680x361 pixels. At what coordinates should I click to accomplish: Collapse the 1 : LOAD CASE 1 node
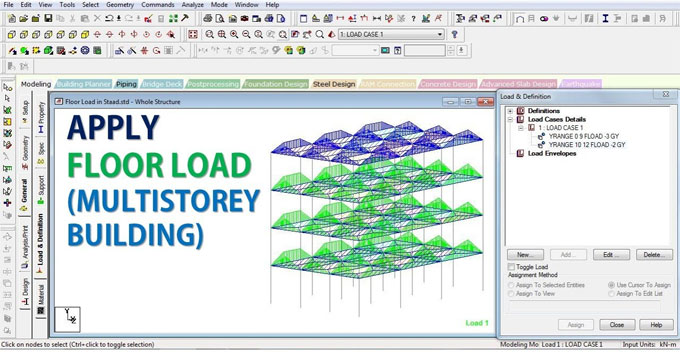pos(521,128)
